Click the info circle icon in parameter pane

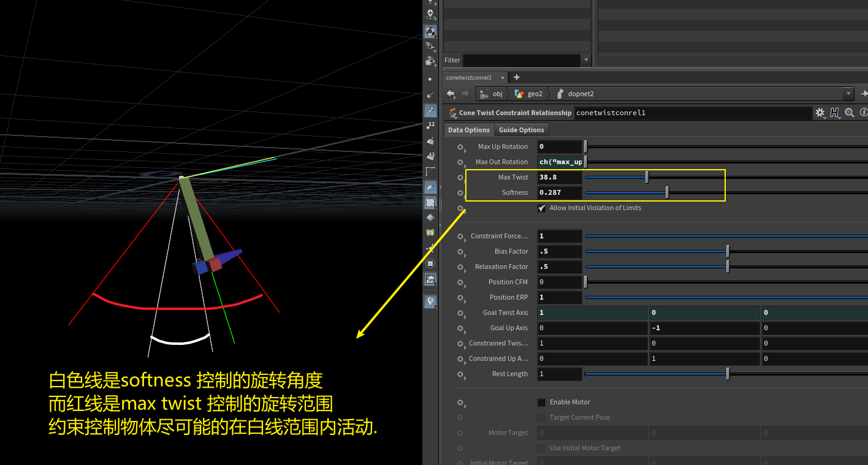(863, 113)
